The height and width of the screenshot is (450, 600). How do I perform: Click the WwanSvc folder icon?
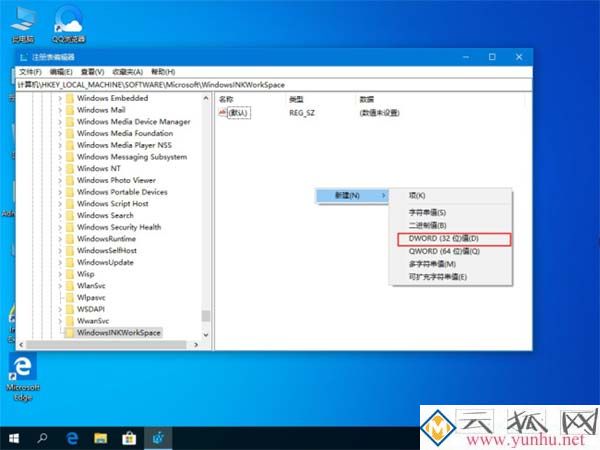[x=70, y=321]
